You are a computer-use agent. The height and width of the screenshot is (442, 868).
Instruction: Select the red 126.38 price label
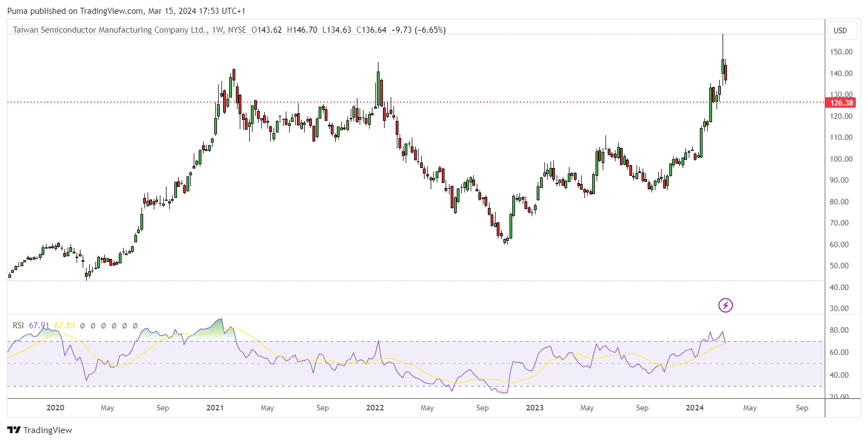tap(841, 103)
